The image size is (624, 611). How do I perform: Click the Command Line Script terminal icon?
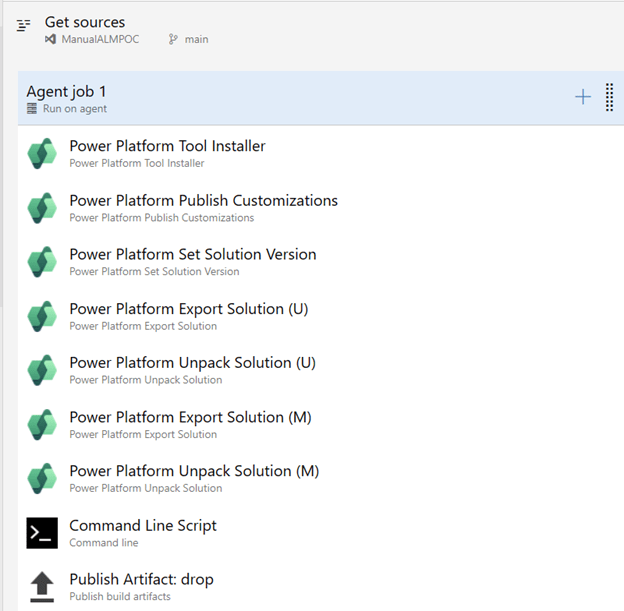click(x=42, y=533)
